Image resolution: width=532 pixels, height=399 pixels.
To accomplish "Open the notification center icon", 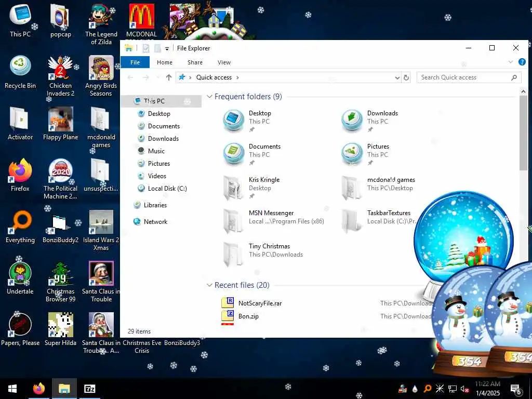I will coord(516,389).
